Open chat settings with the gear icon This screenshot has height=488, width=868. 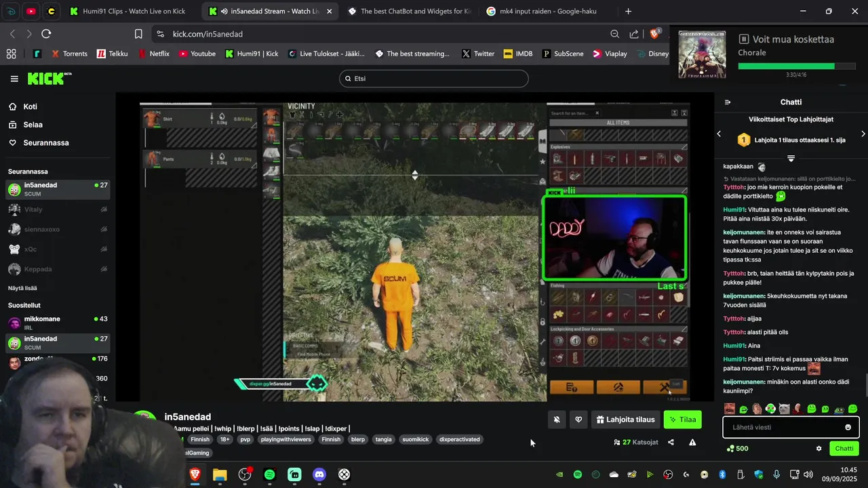818,449
